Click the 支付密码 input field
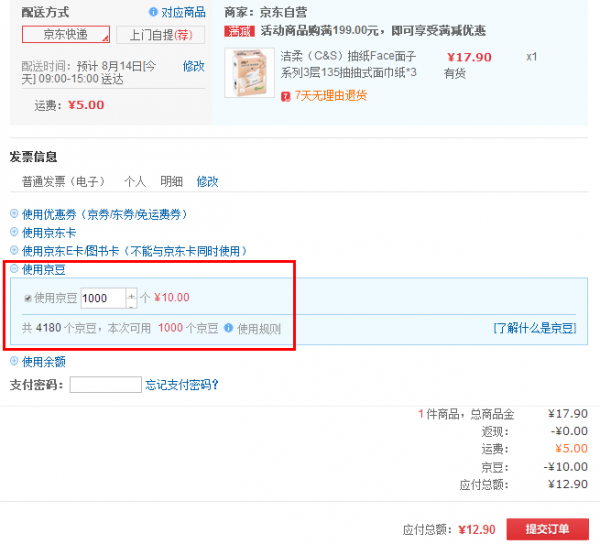 pos(105,385)
